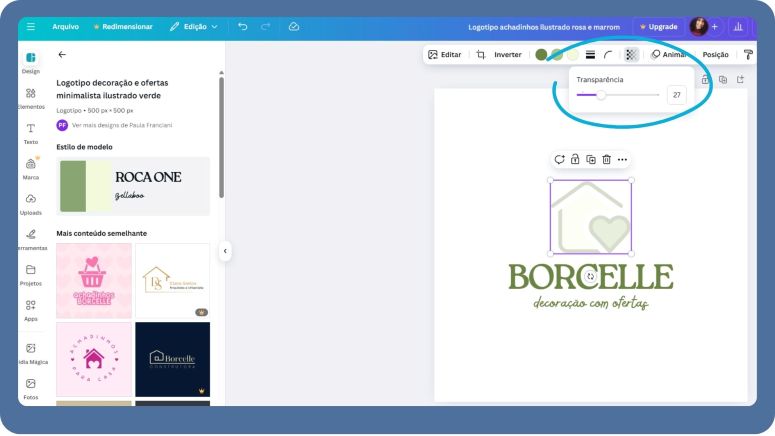
Task: Select the crop tool icon
Action: (480, 54)
